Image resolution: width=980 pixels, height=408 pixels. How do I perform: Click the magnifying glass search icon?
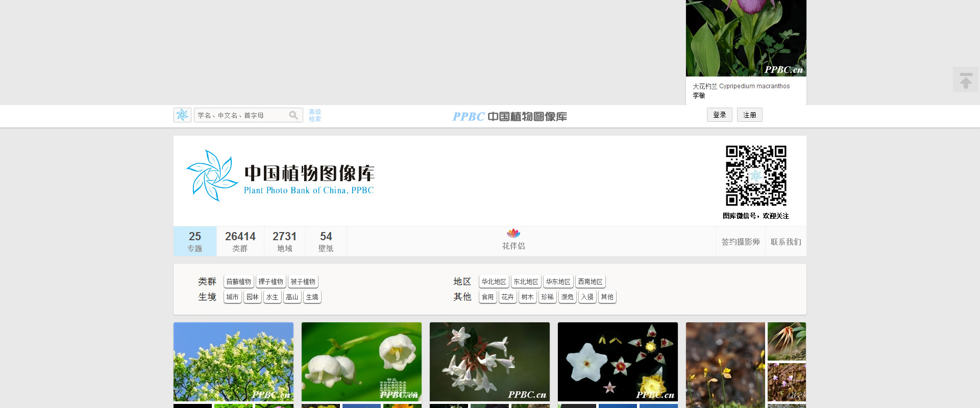pos(293,115)
